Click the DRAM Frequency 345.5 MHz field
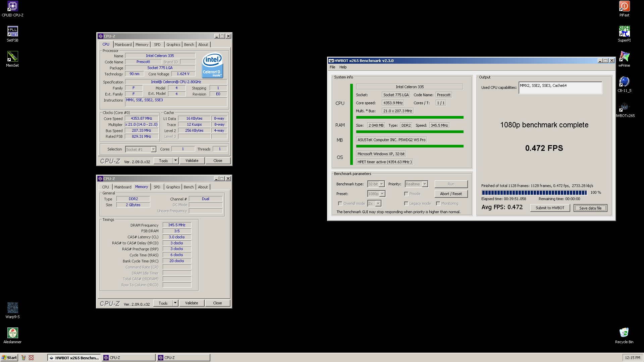Image resolution: width=644 pixels, height=362 pixels. (x=177, y=225)
